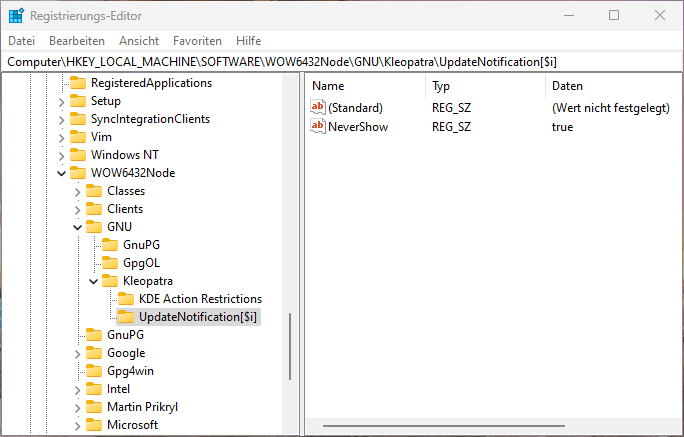Select the GpgOL folder icon
The image size is (684, 437).
coord(109,263)
